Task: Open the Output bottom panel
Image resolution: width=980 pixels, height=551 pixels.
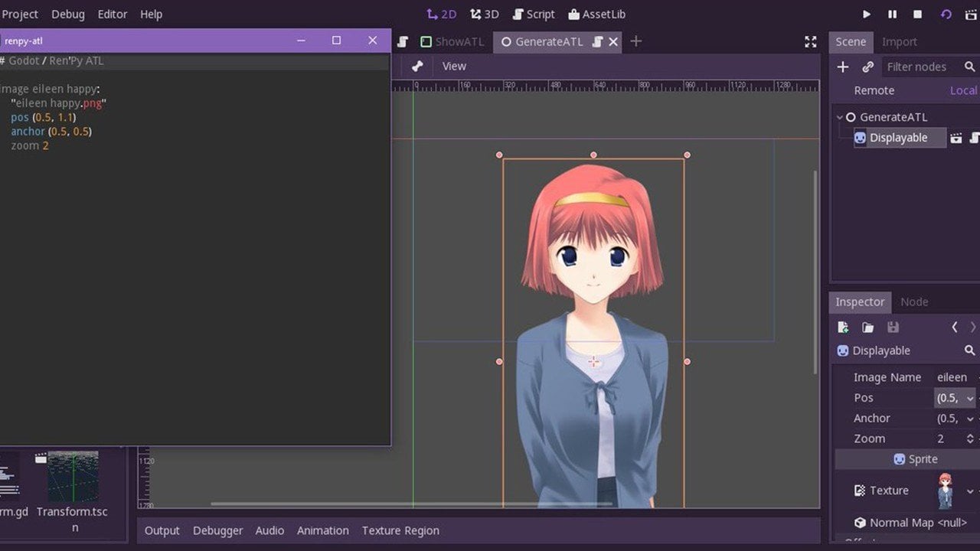Action: [162, 530]
